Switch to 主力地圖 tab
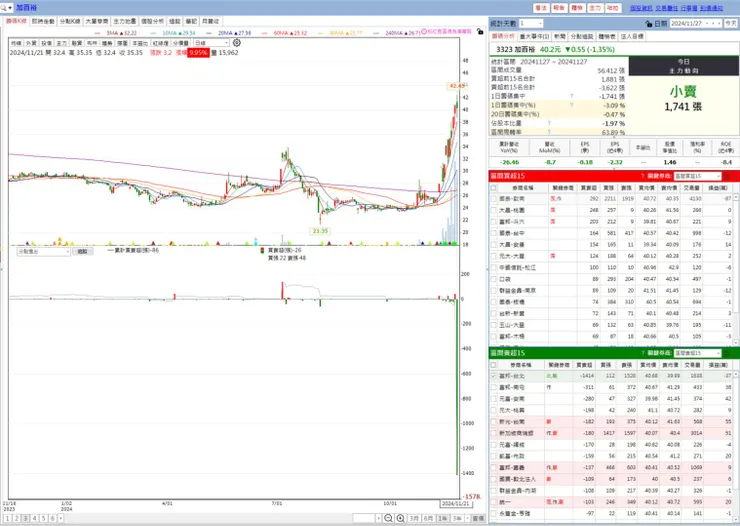 click(x=125, y=22)
